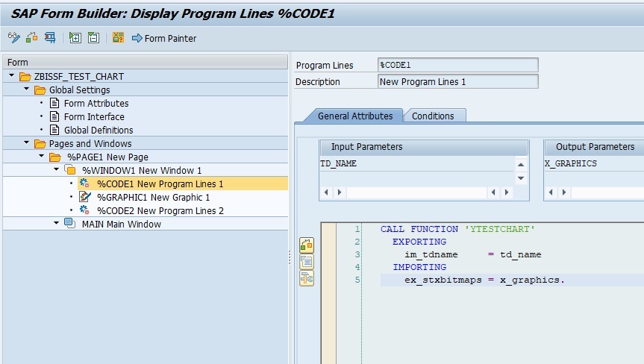The width and height of the screenshot is (644, 364).
Task: Click the Description field
Action: pyautogui.click(x=457, y=81)
